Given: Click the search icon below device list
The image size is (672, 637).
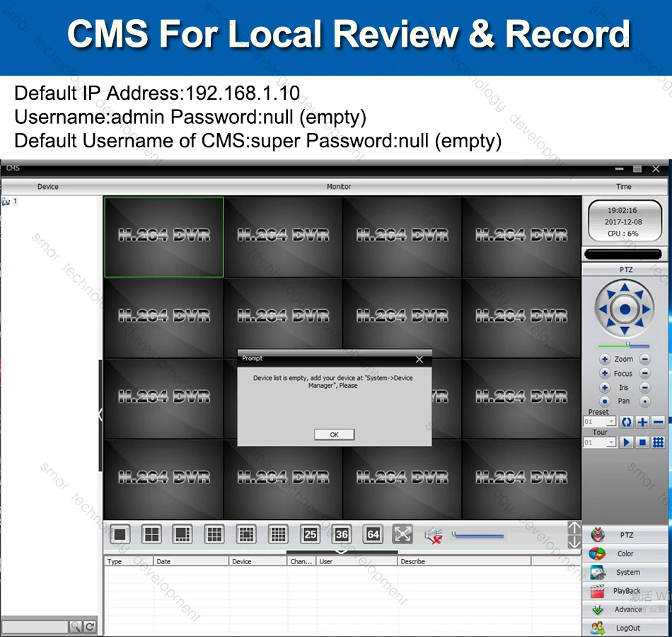Looking at the screenshot, I should coord(75,626).
